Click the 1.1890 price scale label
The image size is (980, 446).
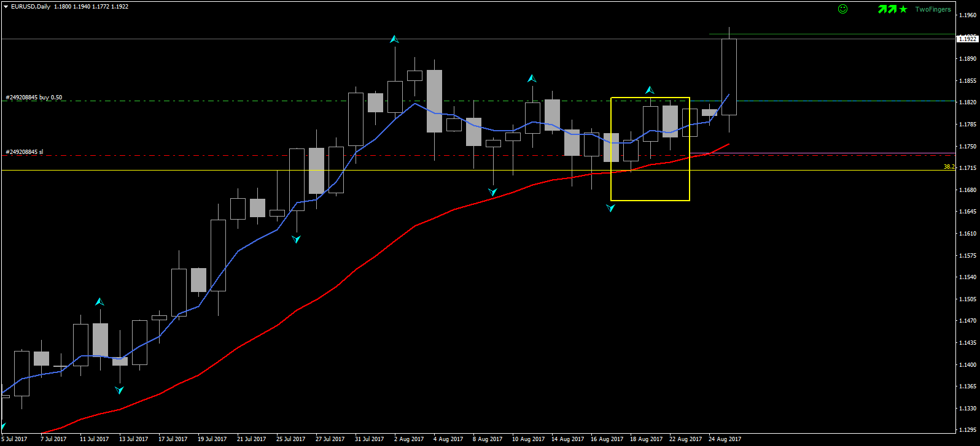pos(967,59)
